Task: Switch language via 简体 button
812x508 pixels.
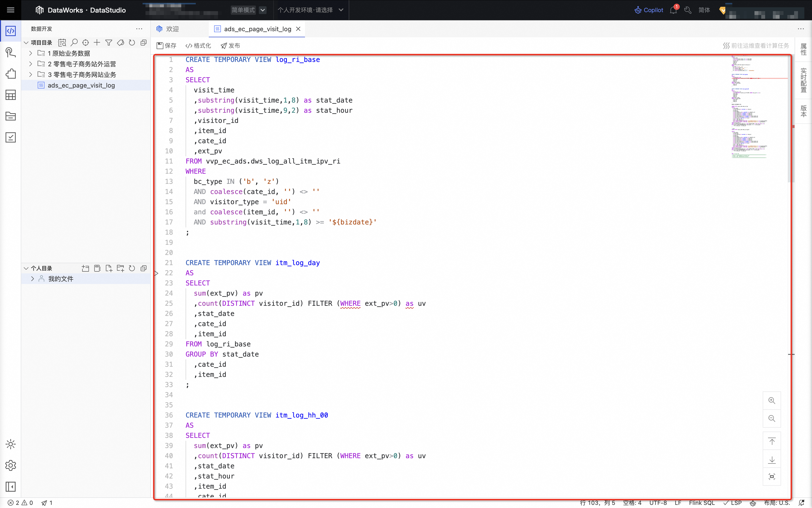Action: pos(704,10)
